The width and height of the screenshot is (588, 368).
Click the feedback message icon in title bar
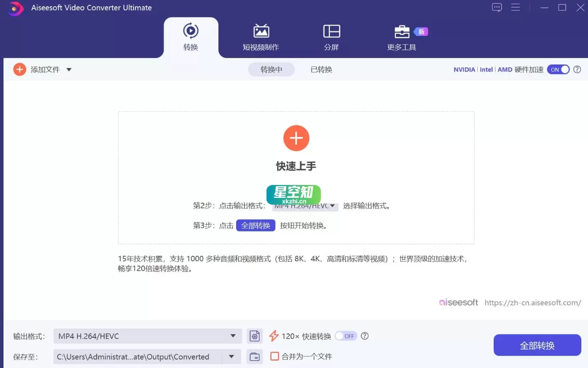click(x=496, y=7)
